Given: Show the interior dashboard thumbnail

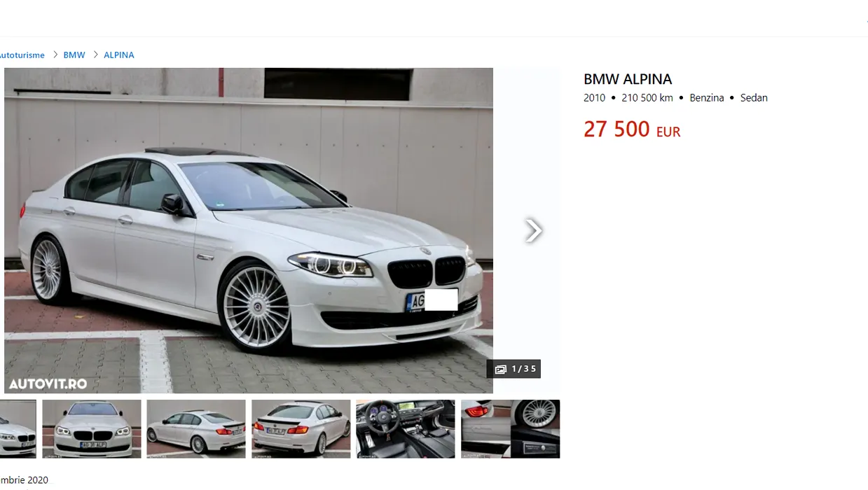Looking at the screenshot, I should point(406,429).
